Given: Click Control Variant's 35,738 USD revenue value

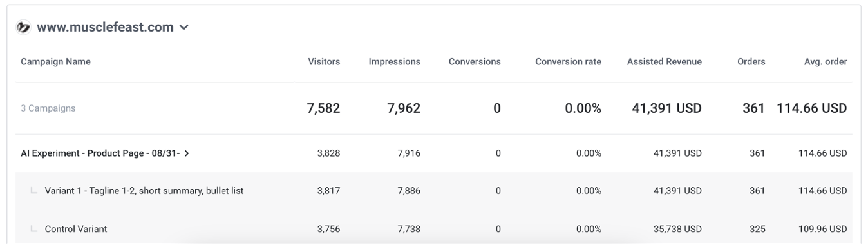Looking at the screenshot, I should (x=675, y=229).
